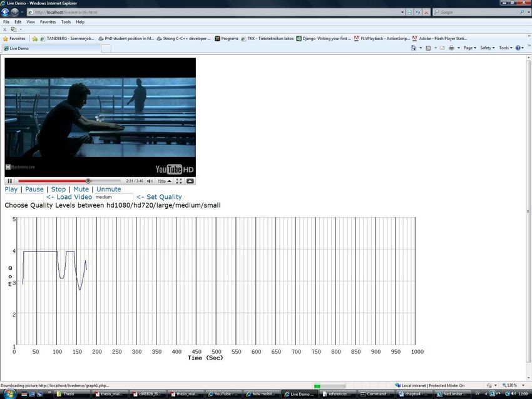Expand the command bar Tools dropdown
Viewport: 532px width, 399px height.
[506, 48]
